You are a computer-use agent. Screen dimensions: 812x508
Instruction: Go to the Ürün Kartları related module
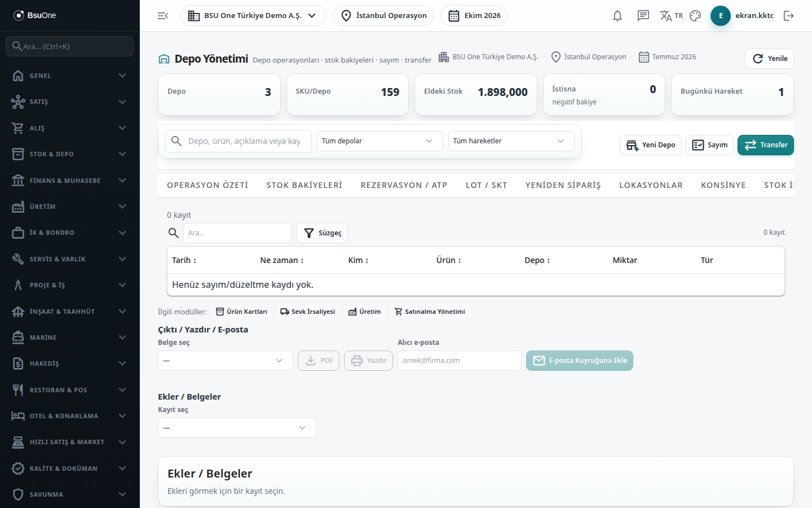pyautogui.click(x=241, y=312)
